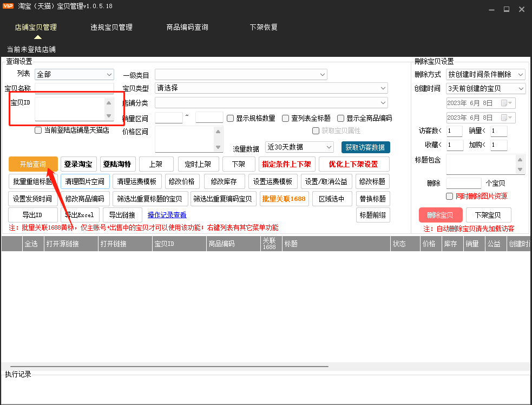Click the VIP logo icon in title bar
Viewport: 532px width, 405px height.
coord(8,6)
